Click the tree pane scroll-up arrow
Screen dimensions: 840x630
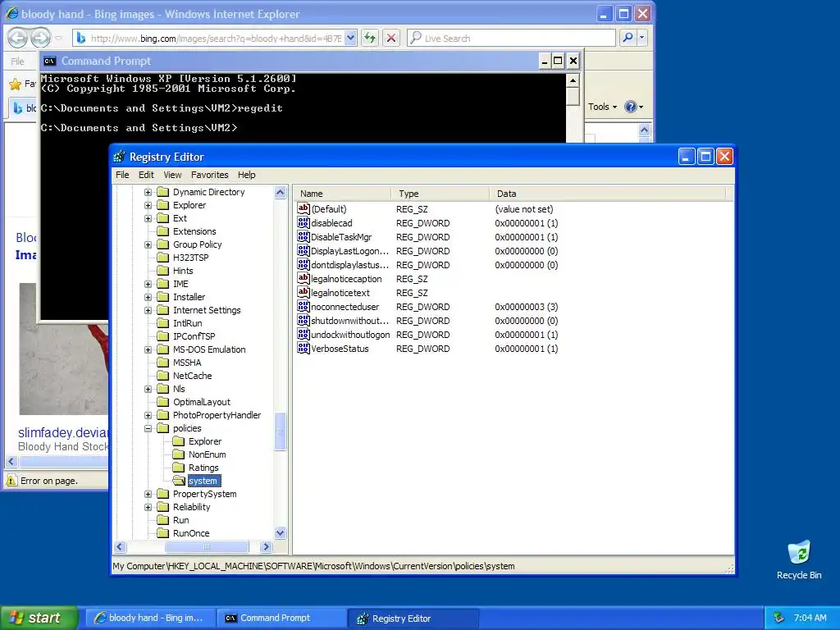281,192
